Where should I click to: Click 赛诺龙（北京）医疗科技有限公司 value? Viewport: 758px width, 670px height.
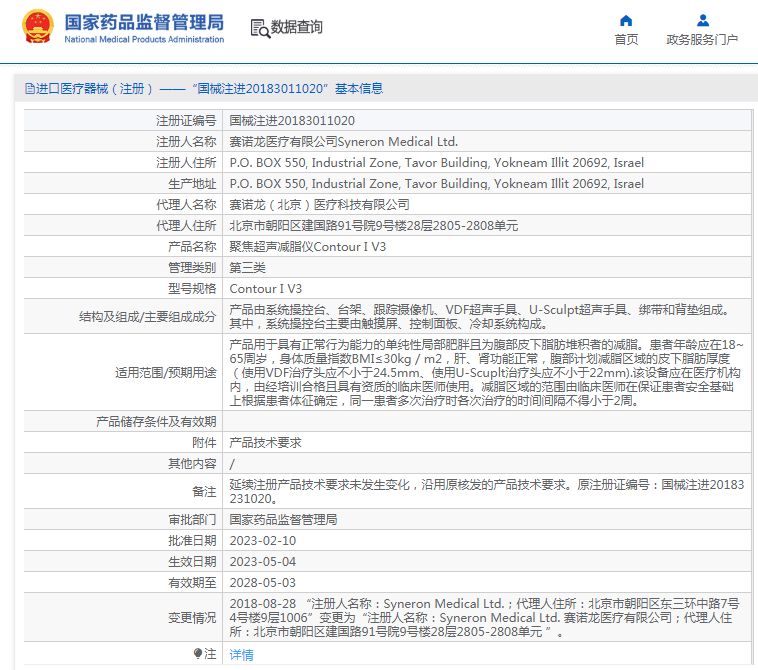click(319, 205)
